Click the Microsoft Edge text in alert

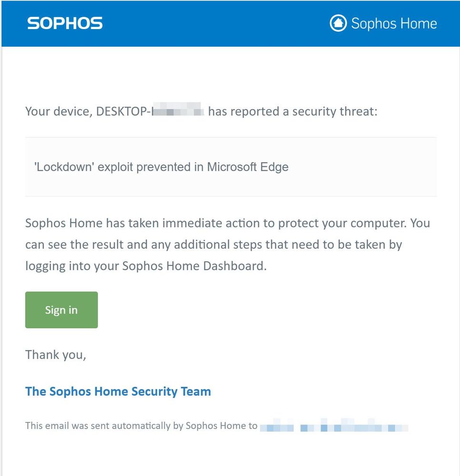pyautogui.click(x=248, y=167)
